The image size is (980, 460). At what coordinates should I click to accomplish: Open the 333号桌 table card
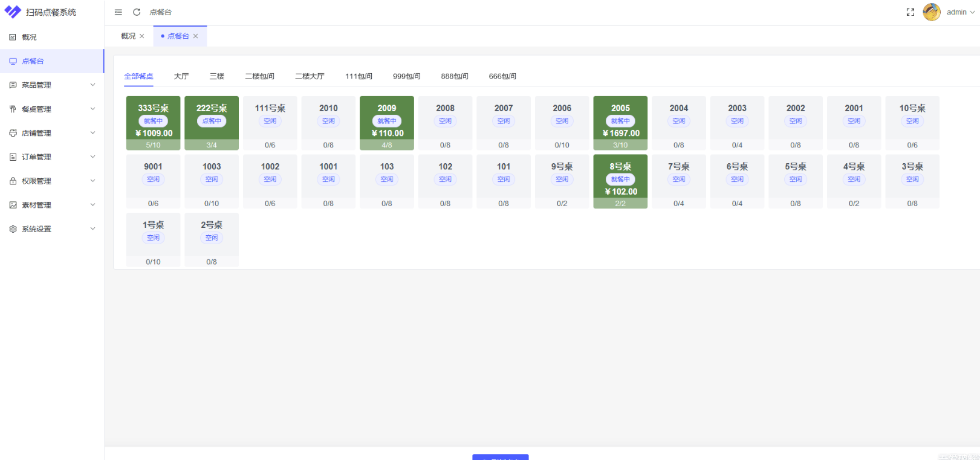[x=153, y=123]
